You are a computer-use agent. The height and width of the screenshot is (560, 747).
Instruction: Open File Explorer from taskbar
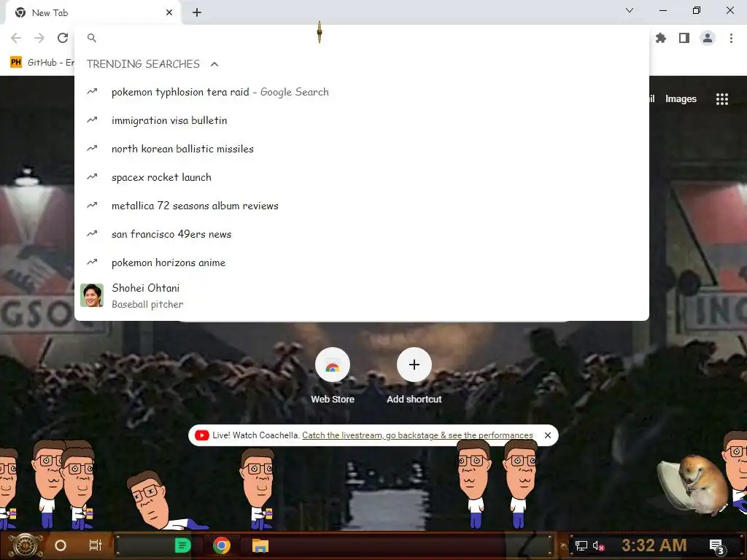[260, 545]
